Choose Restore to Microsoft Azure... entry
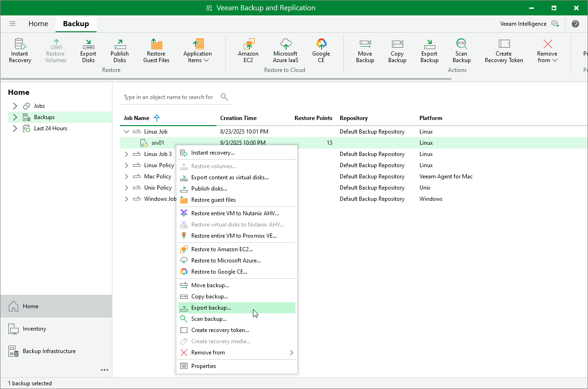 (x=237, y=261)
